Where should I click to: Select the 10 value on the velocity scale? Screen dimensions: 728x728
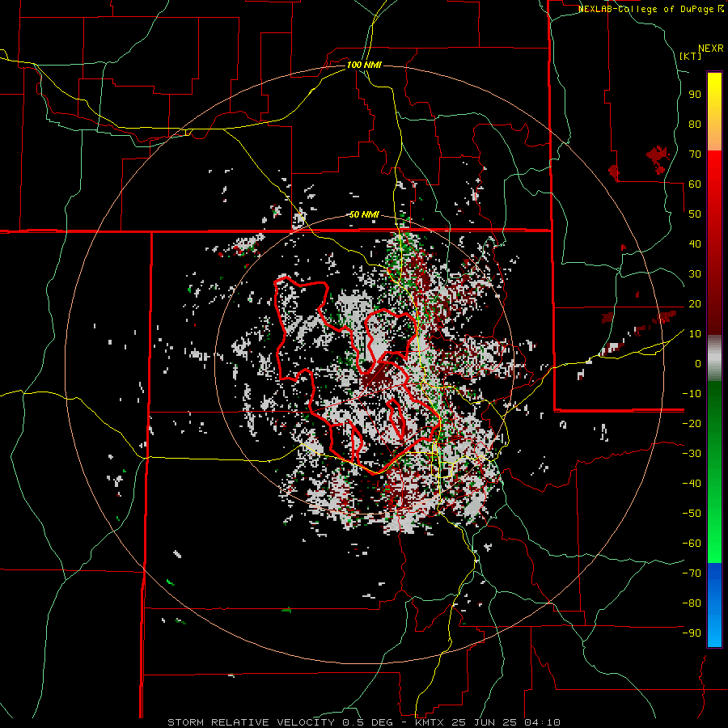coord(695,334)
